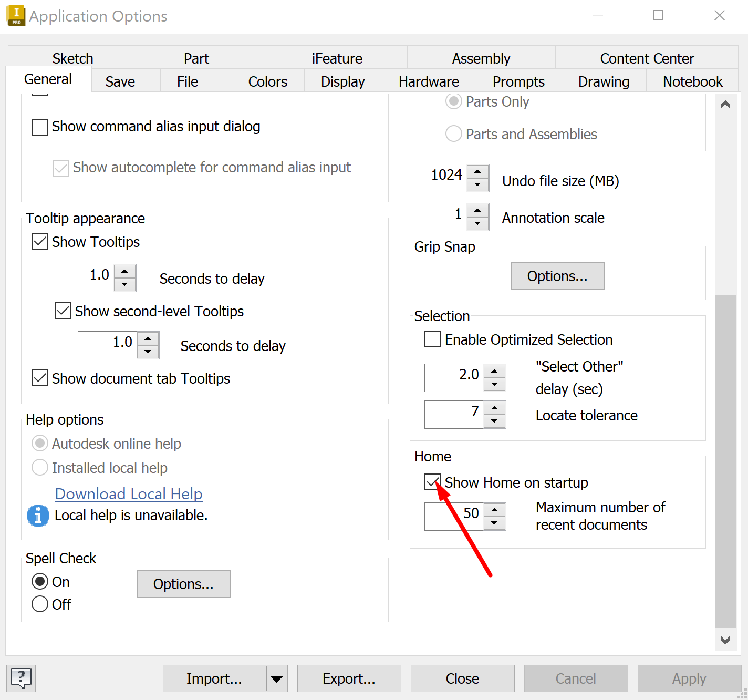Turn Spell Check Off
This screenshot has width=748, height=700.
[x=39, y=604]
